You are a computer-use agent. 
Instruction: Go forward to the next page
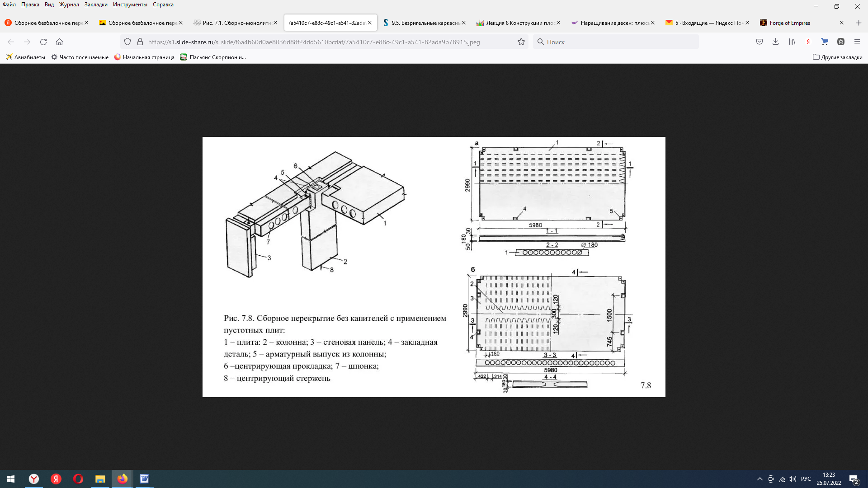tap(27, 42)
